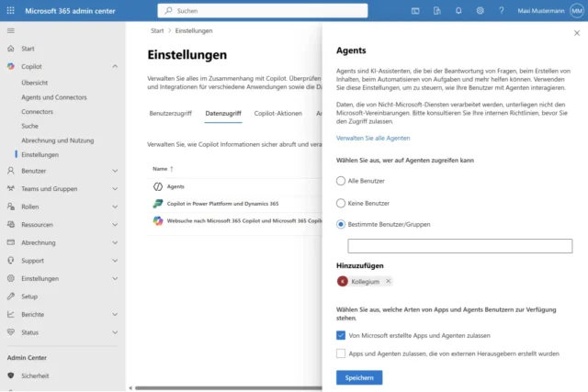Click the Ressourcen icon in sidebar
This screenshot has height=392, width=588.
(x=11, y=225)
